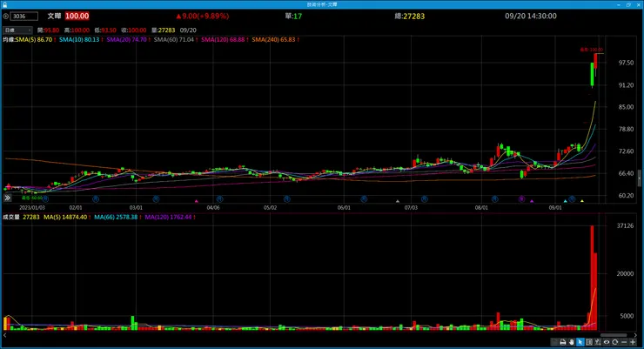Click the purple circle marker after 08/01
Viewport: 644px width, 349px height.
click(x=521, y=198)
